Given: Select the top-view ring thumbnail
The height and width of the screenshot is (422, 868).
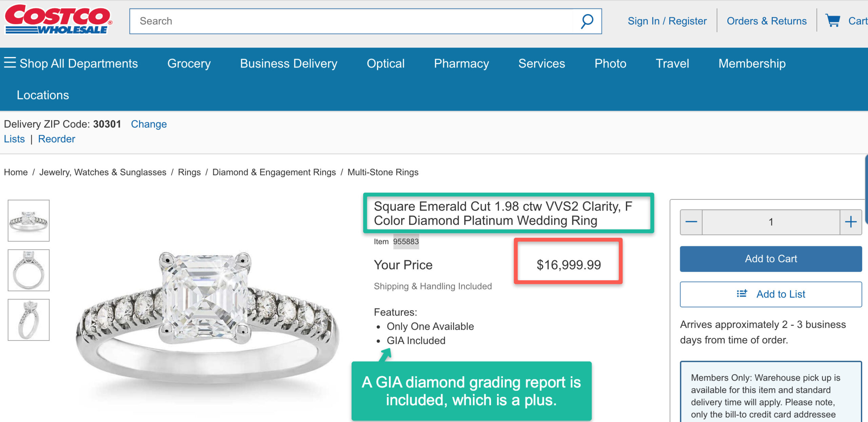Looking at the screenshot, I should point(29,270).
